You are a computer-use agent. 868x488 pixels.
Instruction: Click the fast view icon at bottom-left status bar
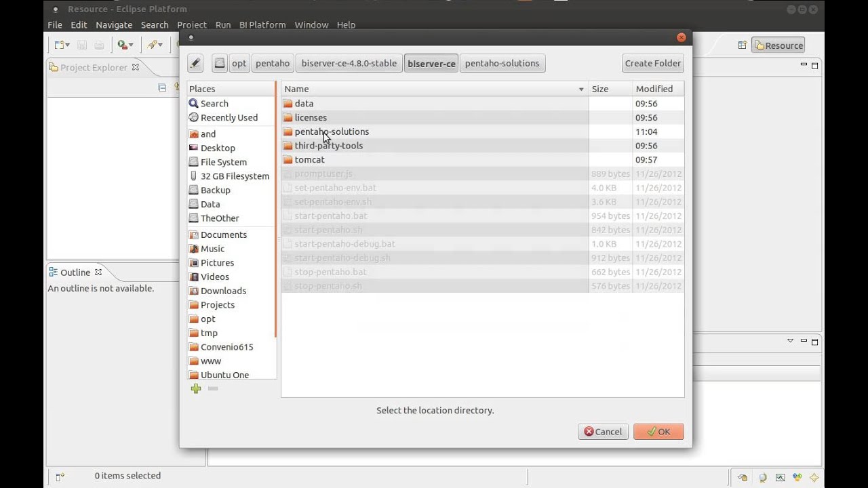coord(60,476)
